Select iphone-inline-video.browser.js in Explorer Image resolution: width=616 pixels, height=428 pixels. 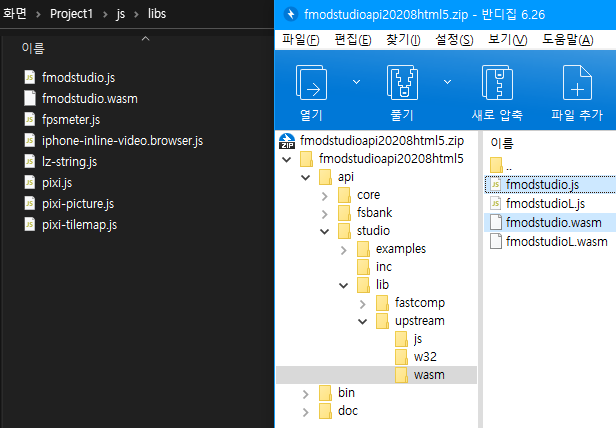click(122, 141)
